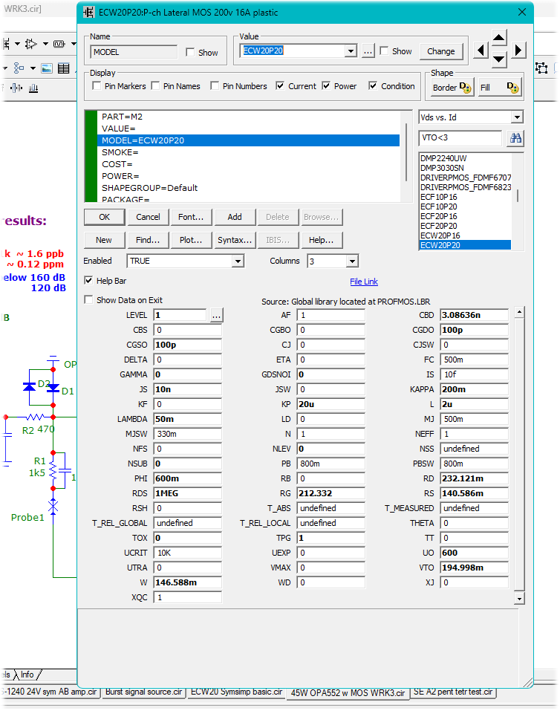Click the digital gate component toolbar icon
Viewport: 560px width, 728px height.
31,44
